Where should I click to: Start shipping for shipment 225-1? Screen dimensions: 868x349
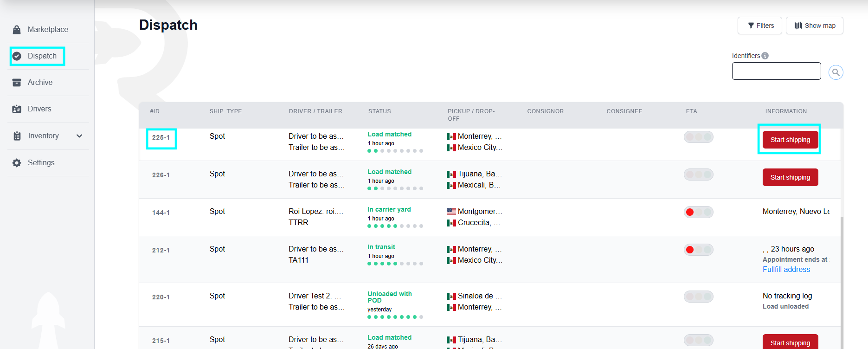790,140
